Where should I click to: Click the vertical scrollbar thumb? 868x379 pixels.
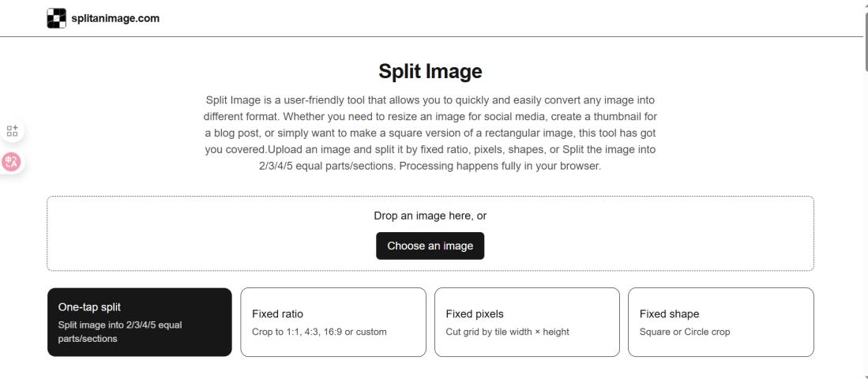coord(866,39)
